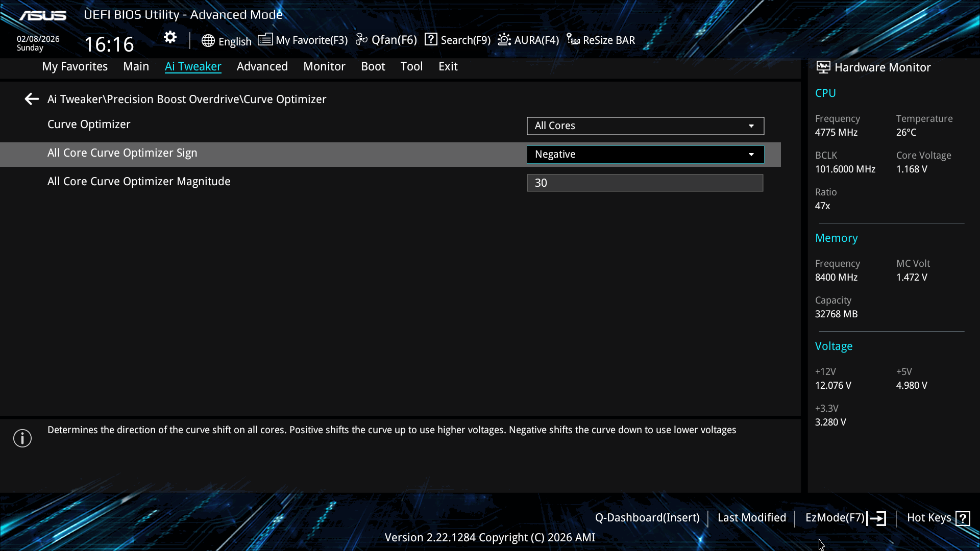Open My Favorite list icon
Viewport: 980px width, 551px height.
265,39
